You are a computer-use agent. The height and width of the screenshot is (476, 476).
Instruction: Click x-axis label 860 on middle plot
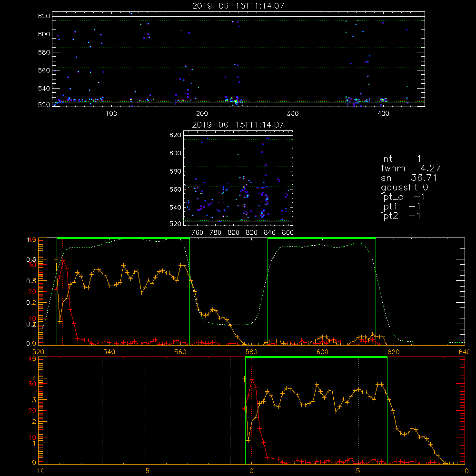(288, 233)
